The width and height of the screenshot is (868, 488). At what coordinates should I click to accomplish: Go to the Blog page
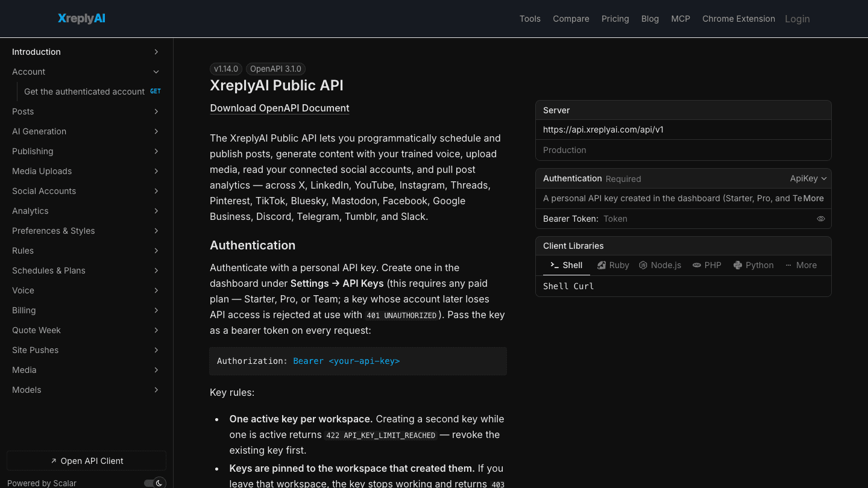650,19
